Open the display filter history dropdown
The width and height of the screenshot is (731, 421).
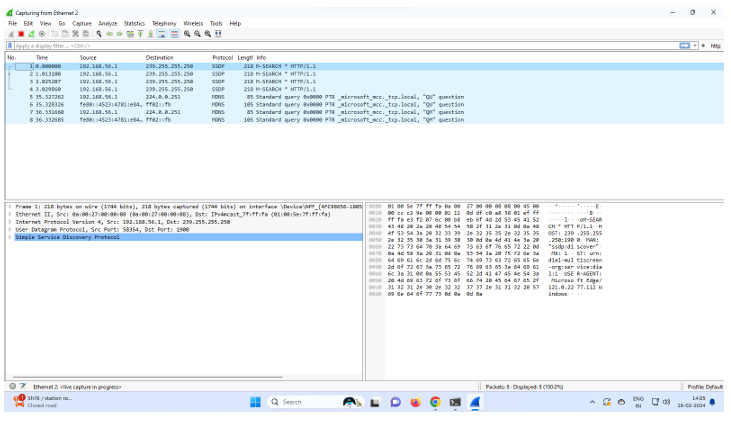point(695,46)
